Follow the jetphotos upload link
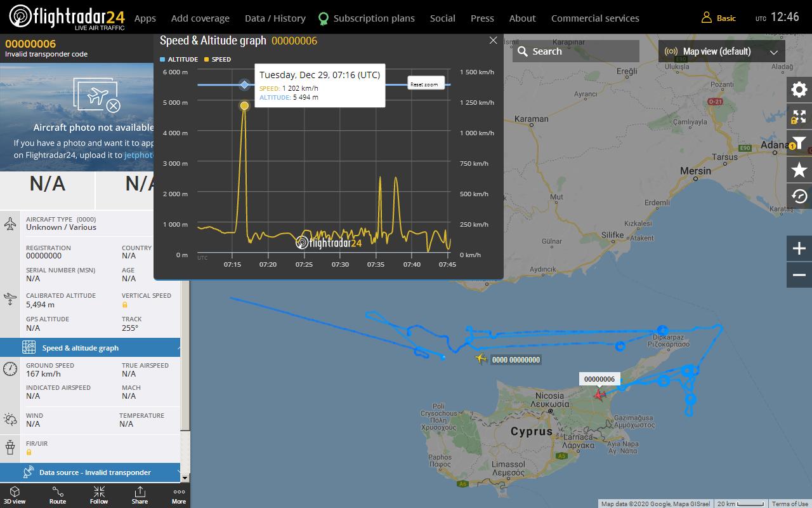 [x=139, y=155]
